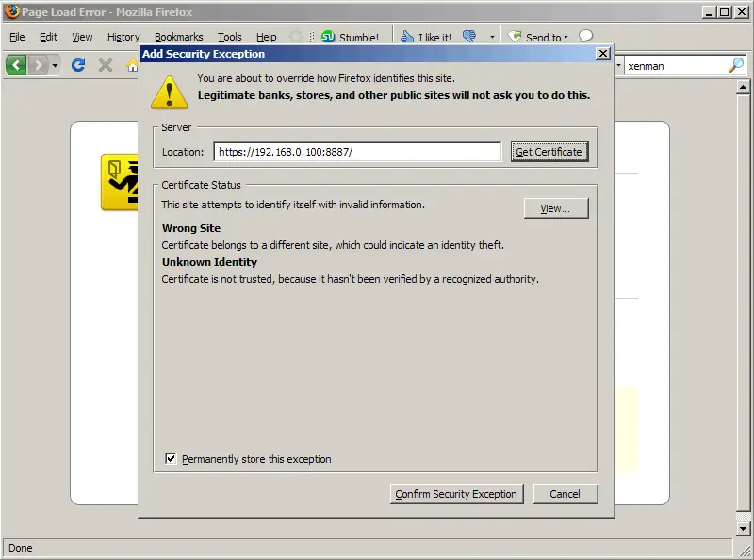Click the yellow warning triangle icon
Image resolution: width=754 pixels, height=560 pixels.
click(x=170, y=91)
